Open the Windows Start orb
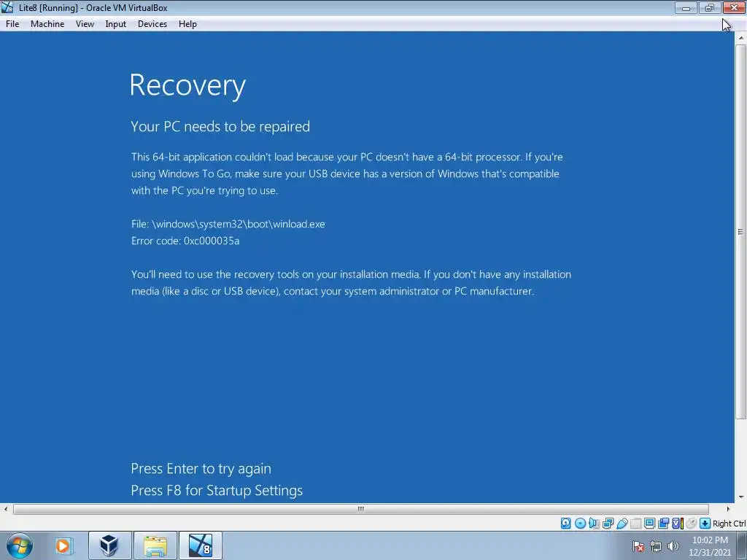This screenshot has height=560, width=747. pyautogui.click(x=20, y=545)
